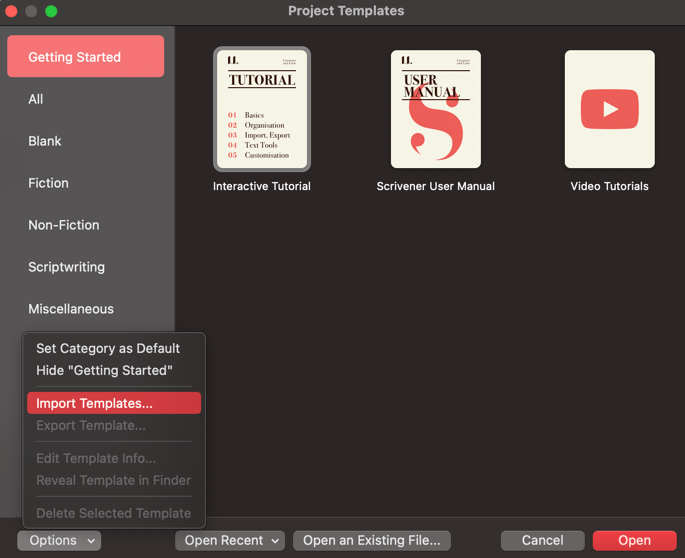Open the Scrivener User Manual icon

[435, 110]
